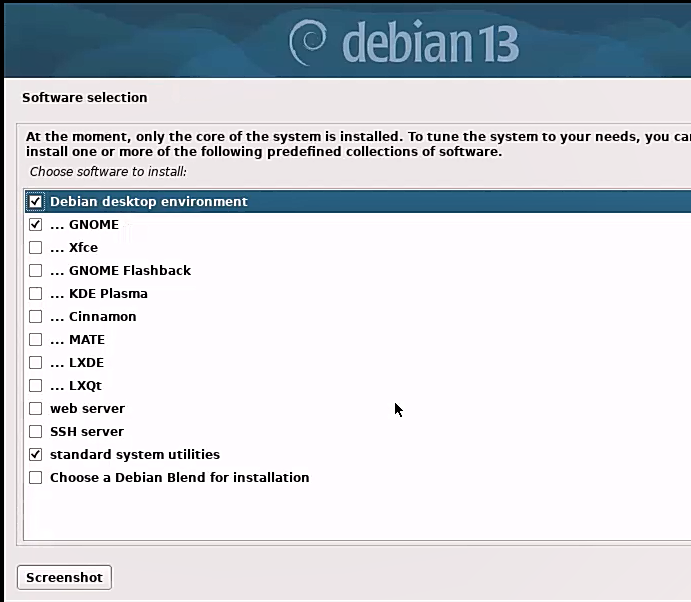Screen dimensions: 691x602
Task: Enable the Xfce desktop checkbox
Action: pos(36,248)
